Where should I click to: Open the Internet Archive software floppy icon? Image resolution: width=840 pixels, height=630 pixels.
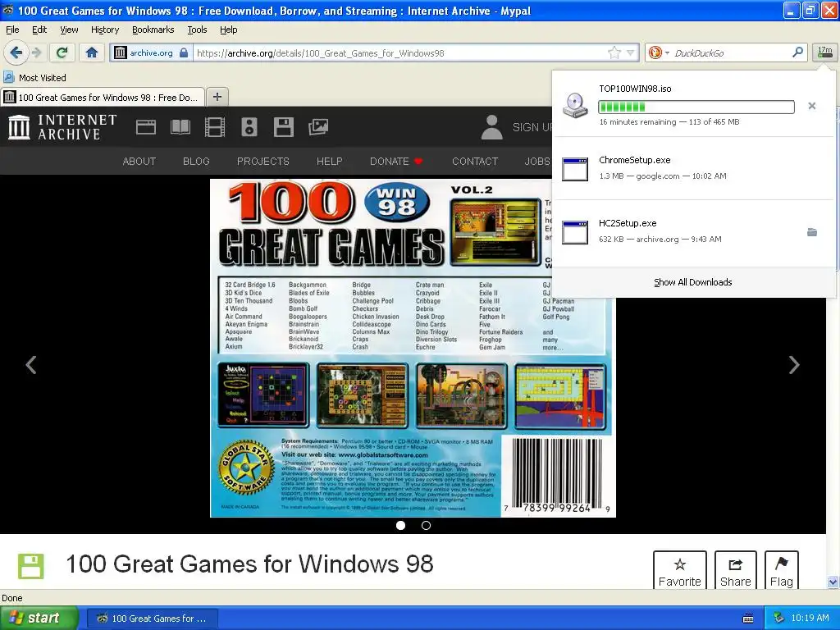(x=283, y=127)
